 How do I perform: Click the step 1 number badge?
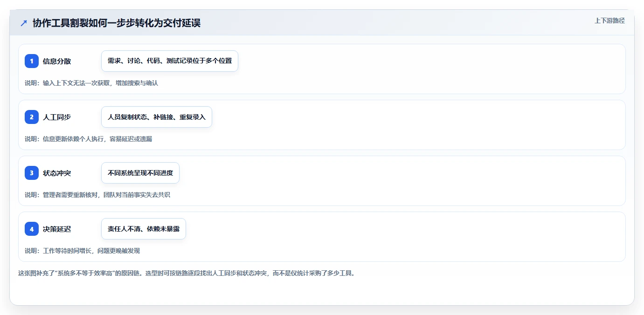[32, 61]
